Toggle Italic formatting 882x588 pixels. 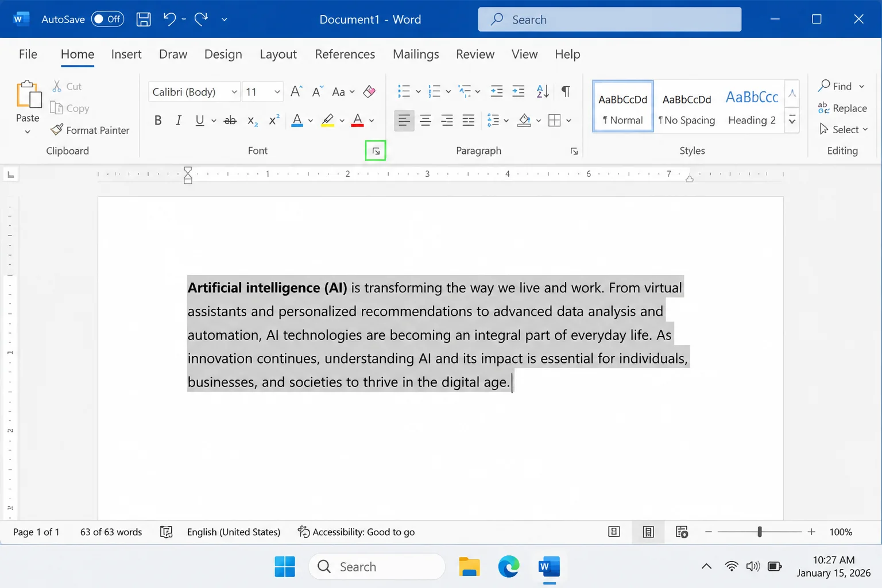pos(179,121)
